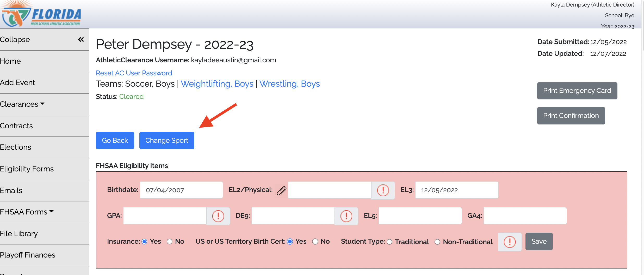Select No for Insurance
The height and width of the screenshot is (275, 644).
pyautogui.click(x=170, y=242)
